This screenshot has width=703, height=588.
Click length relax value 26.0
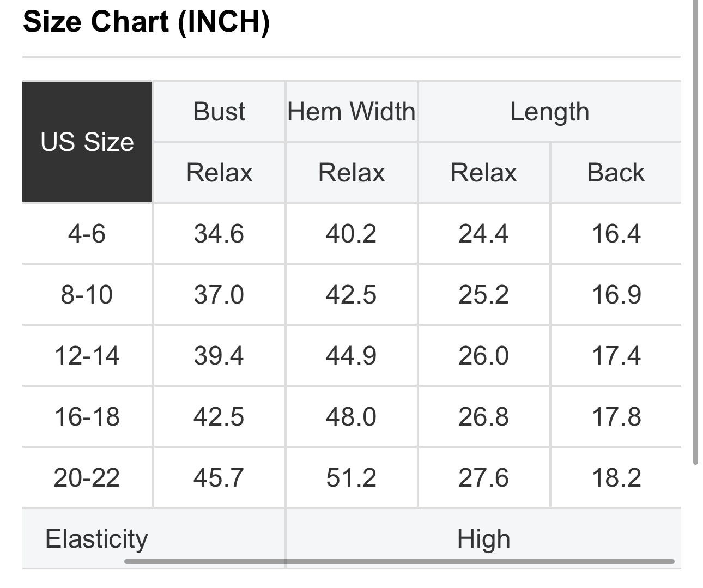click(x=484, y=356)
